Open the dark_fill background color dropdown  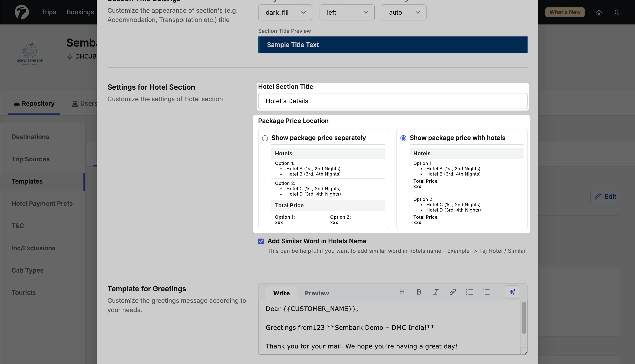coord(285,12)
